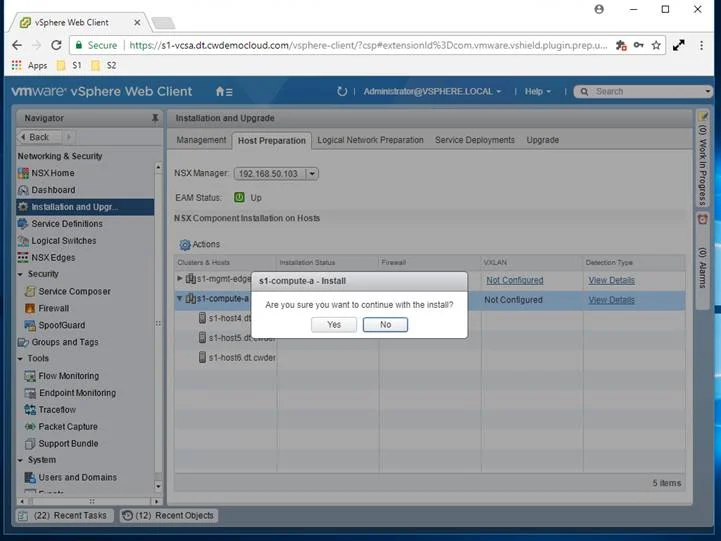Screen dimensions: 721x541
Task: Open the S2 bookmark folder
Action: pos(104,65)
